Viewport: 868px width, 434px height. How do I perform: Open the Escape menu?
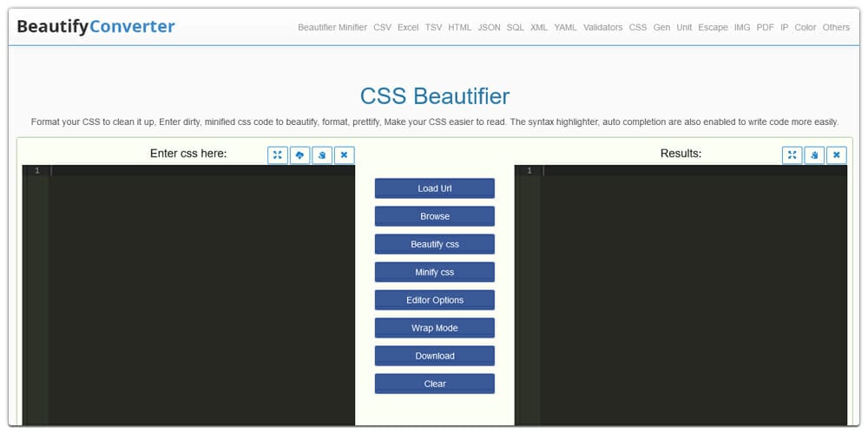(x=713, y=27)
